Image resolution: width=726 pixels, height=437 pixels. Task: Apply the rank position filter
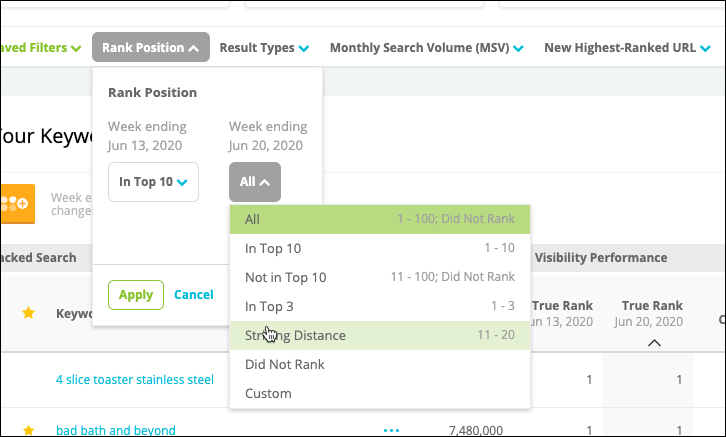point(136,295)
